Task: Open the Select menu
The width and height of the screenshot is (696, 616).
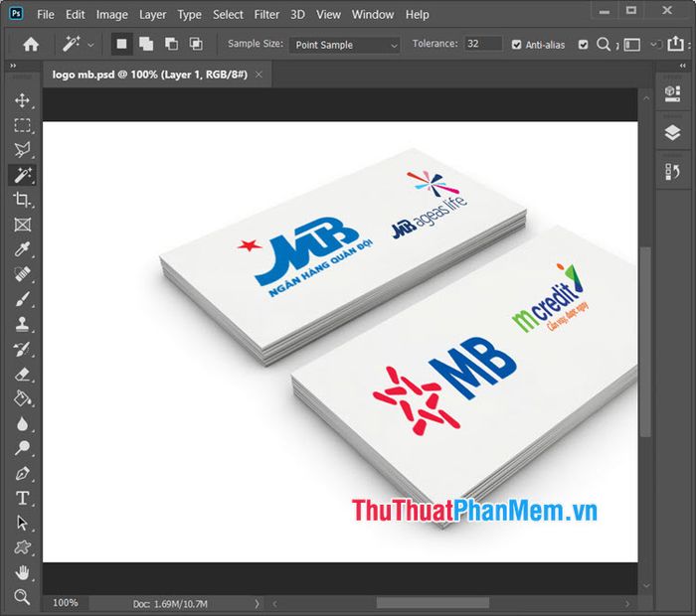Action: (228, 15)
